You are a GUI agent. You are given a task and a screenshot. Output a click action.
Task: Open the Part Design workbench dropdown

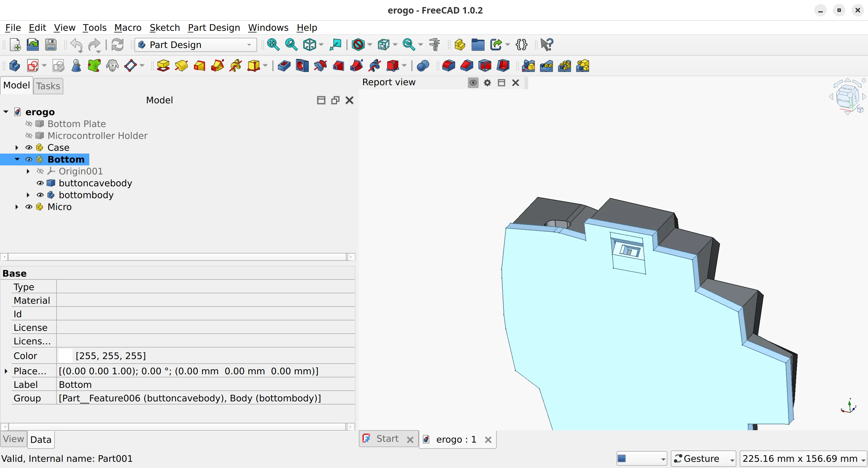[196, 45]
